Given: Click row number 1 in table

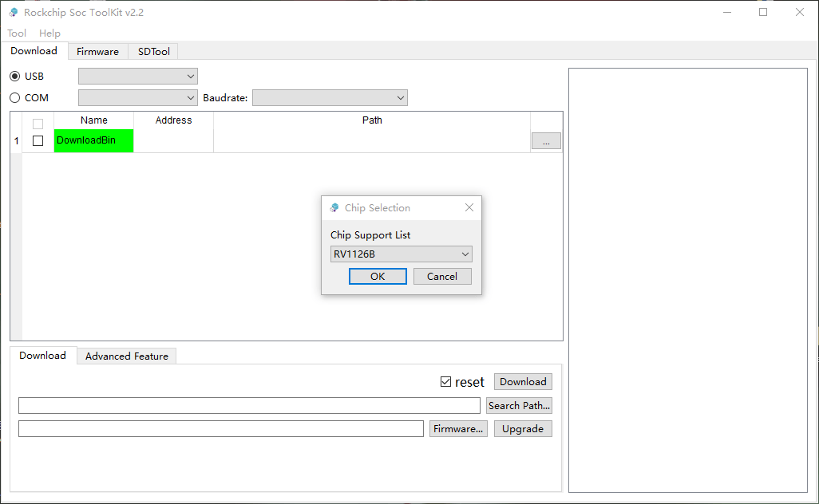Looking at the screenshot, I should point(16,141).
